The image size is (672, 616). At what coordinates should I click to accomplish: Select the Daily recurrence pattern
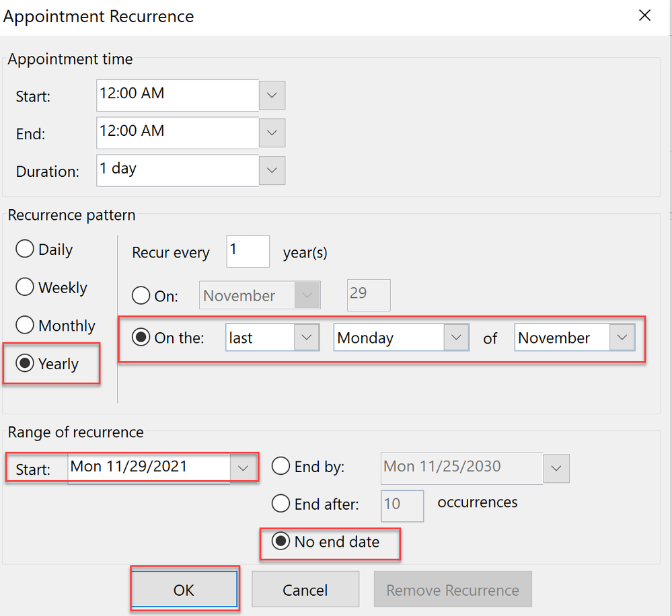coord(26,249)
